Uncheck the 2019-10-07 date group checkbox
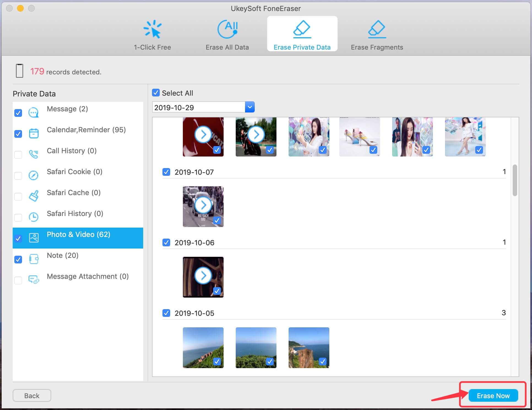Viewport: 532px width, 410px height. 166,172
